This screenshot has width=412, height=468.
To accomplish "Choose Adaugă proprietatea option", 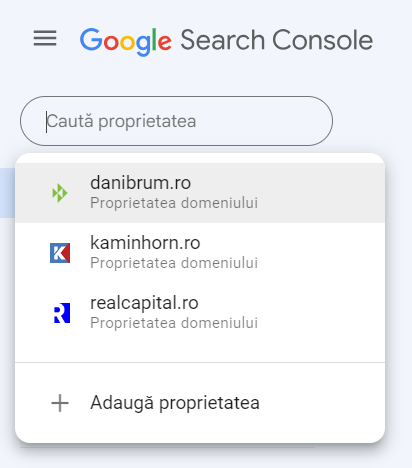I will [x=200, y=403].
